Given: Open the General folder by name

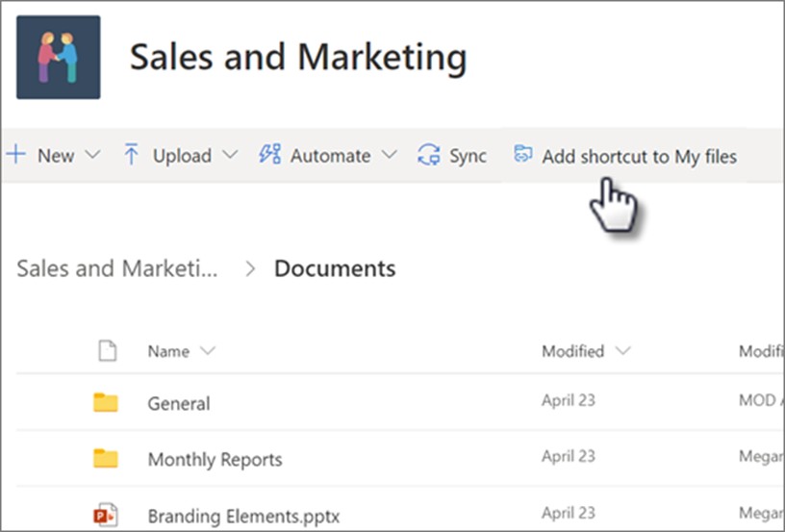Looking at the screenshot, I should (179, 404).
